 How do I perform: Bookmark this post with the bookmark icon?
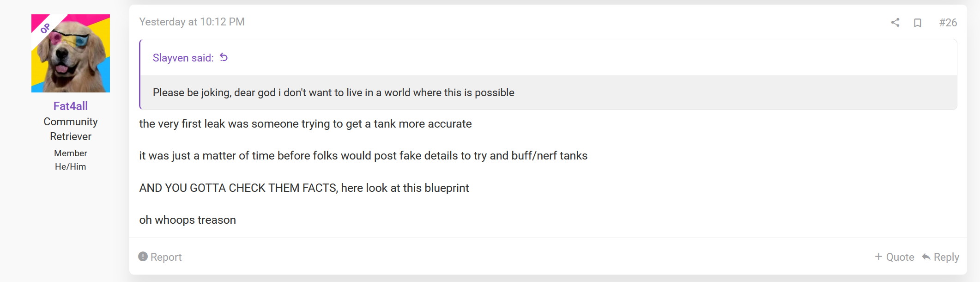[917, 23]
